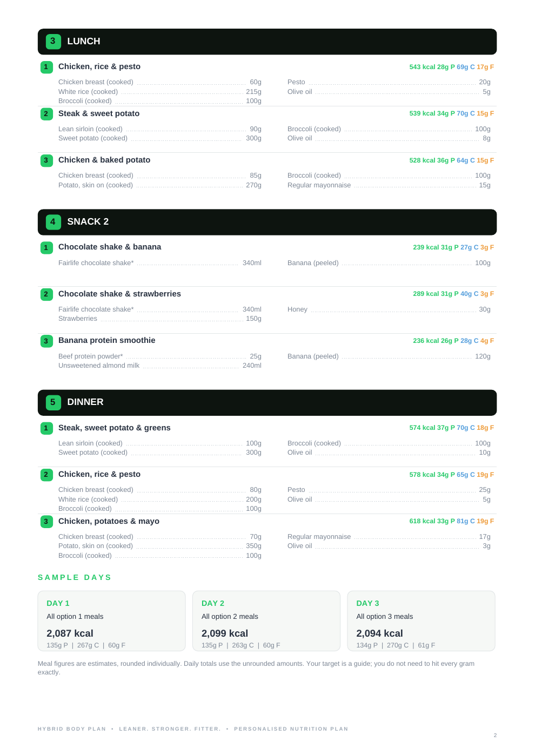
Task: Select option 3 badge beside Banana protein smoothie
Action: coord(46,341)
